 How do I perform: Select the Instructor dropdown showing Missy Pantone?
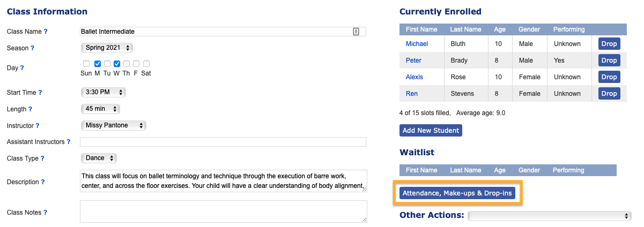(x=113, y=126)
